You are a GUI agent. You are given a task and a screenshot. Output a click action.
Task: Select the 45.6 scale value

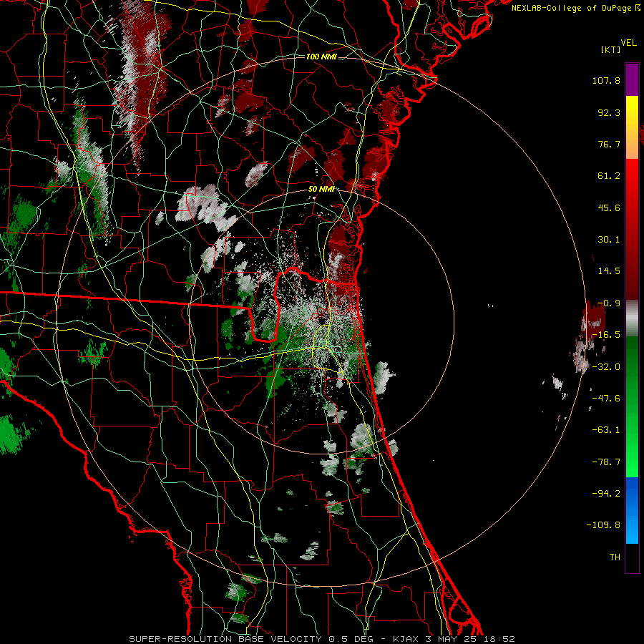609,208
